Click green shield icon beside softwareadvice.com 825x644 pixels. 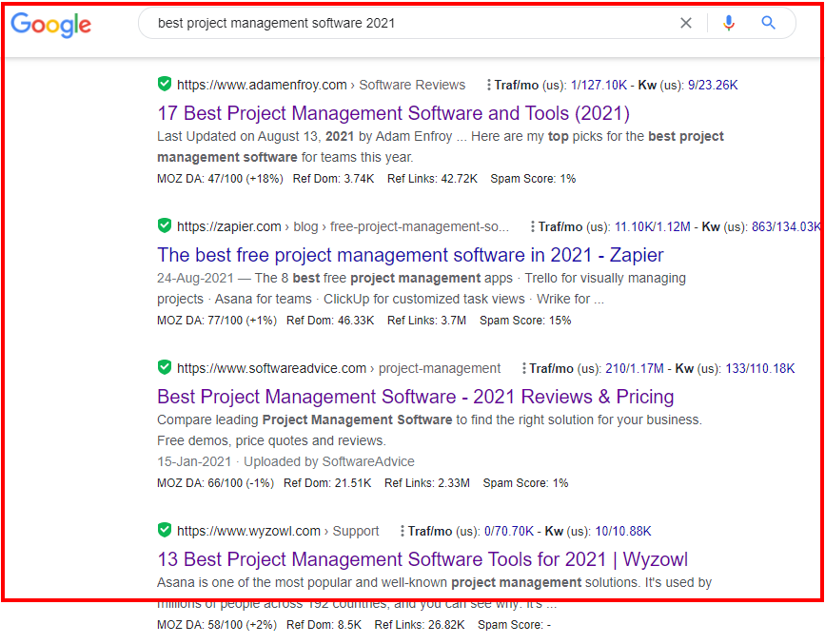tap(165, 367)
